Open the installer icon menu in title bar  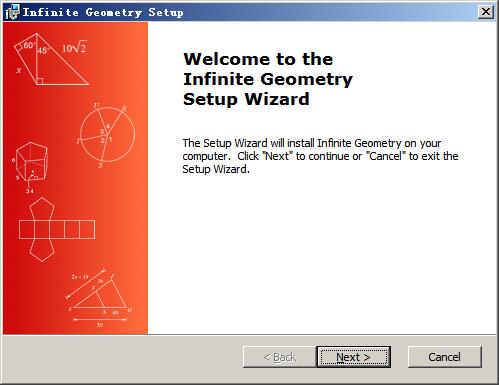(x=12, y=12)
